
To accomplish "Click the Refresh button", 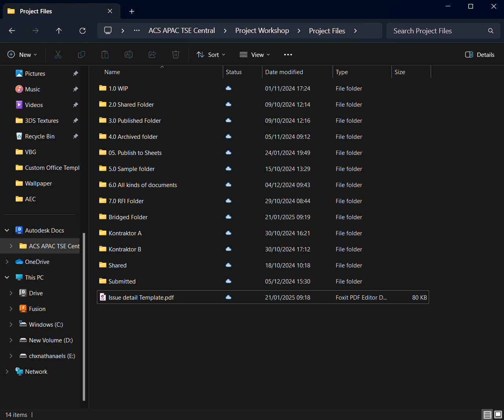I will [82, 31].
